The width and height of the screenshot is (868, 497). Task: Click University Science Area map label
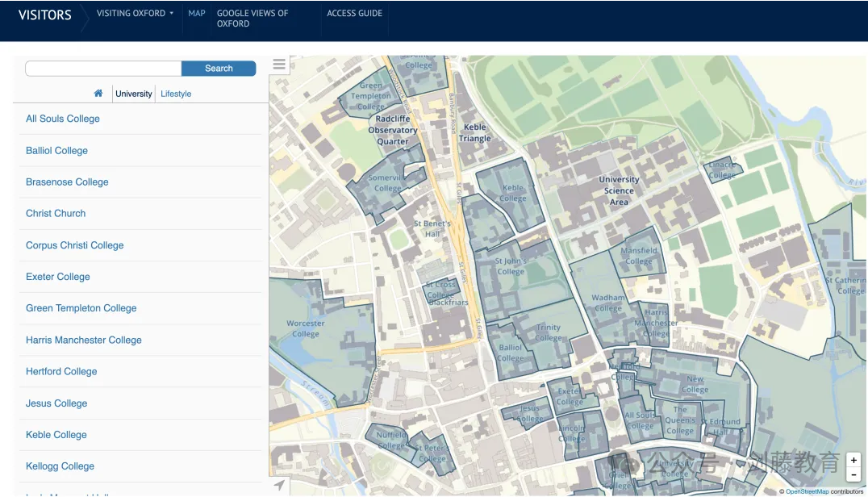[x=619, y=190]
